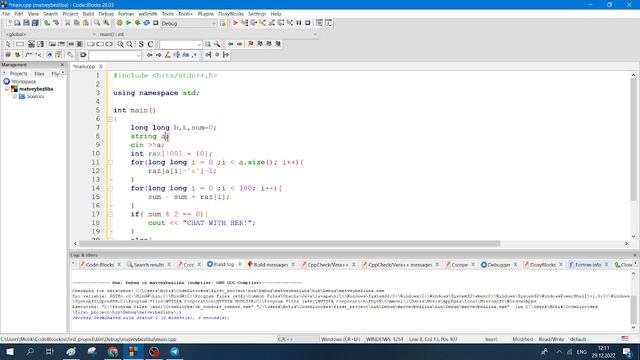
Task: Select the Workspace tree node
Action: click(x=24, y=82)
